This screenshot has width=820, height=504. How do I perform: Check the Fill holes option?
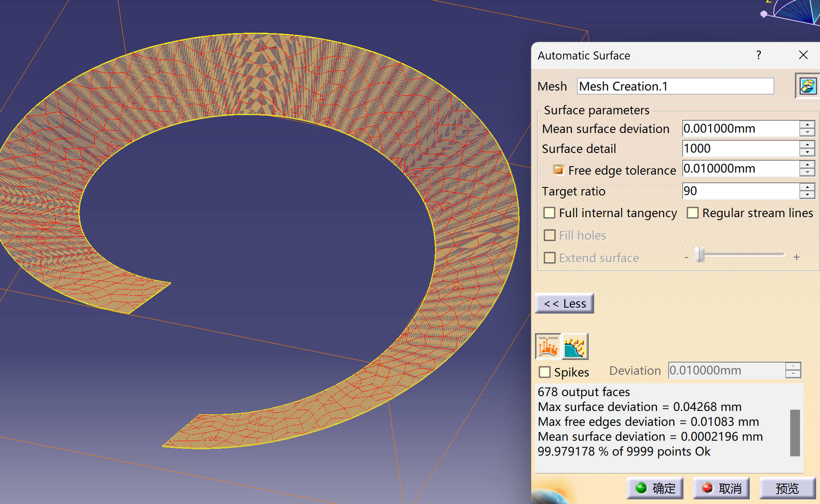pos(550,235)
